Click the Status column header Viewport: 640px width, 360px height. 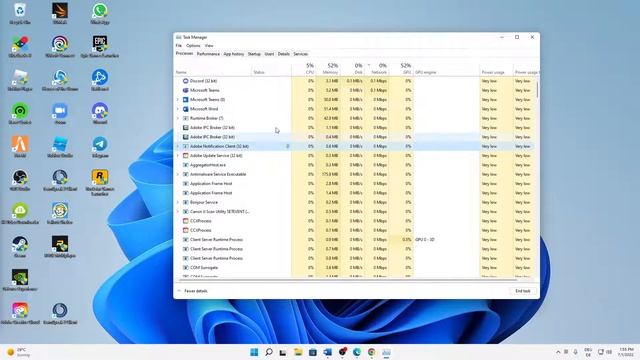tap(271, 69)
